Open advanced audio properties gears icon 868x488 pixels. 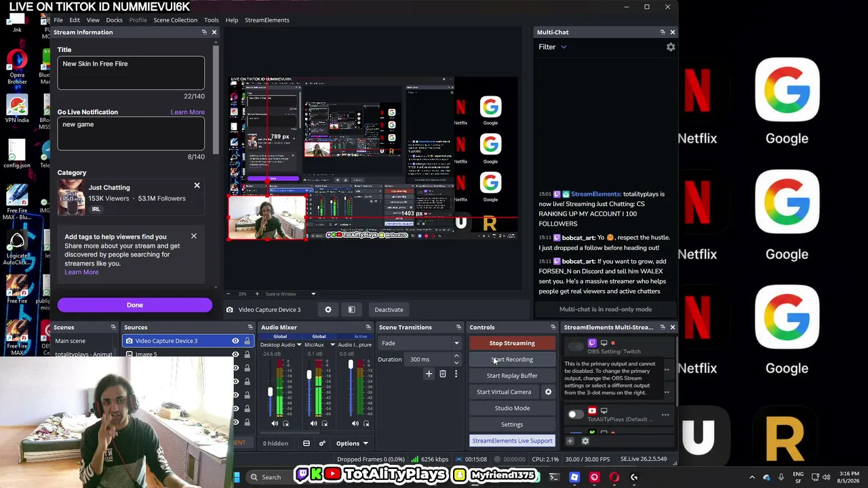coord(322,443)
